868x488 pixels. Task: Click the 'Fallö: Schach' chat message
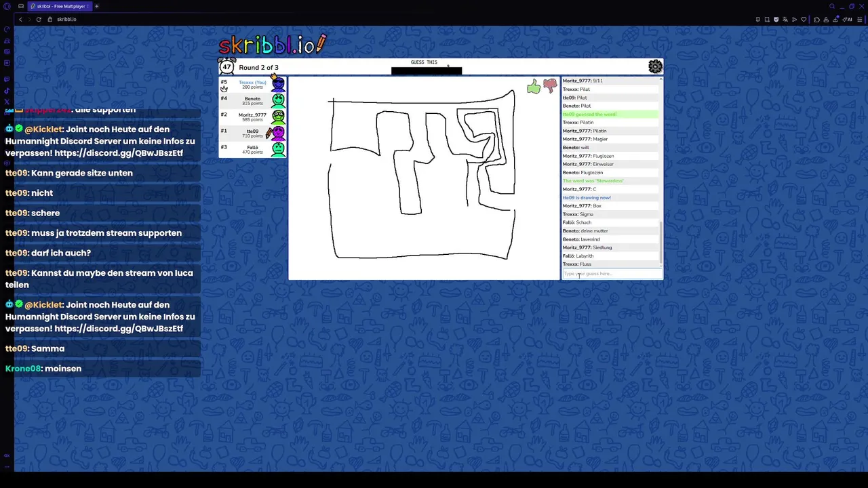(610, 222)
